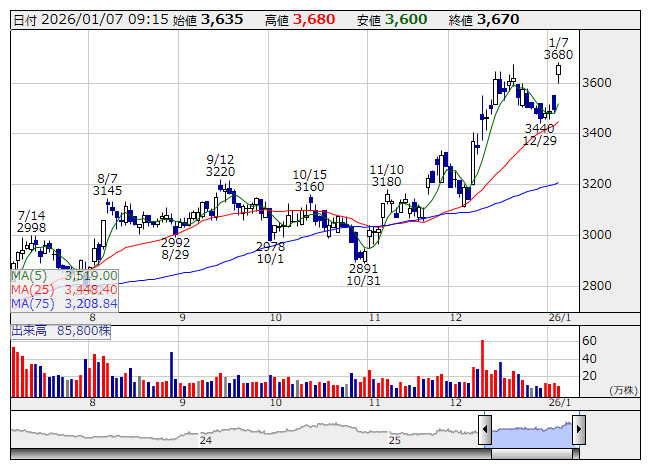The height and width of the screenshot is (470, 653).
Task: Click the 24 year marker in overview
Action: [x=206, y=440]
